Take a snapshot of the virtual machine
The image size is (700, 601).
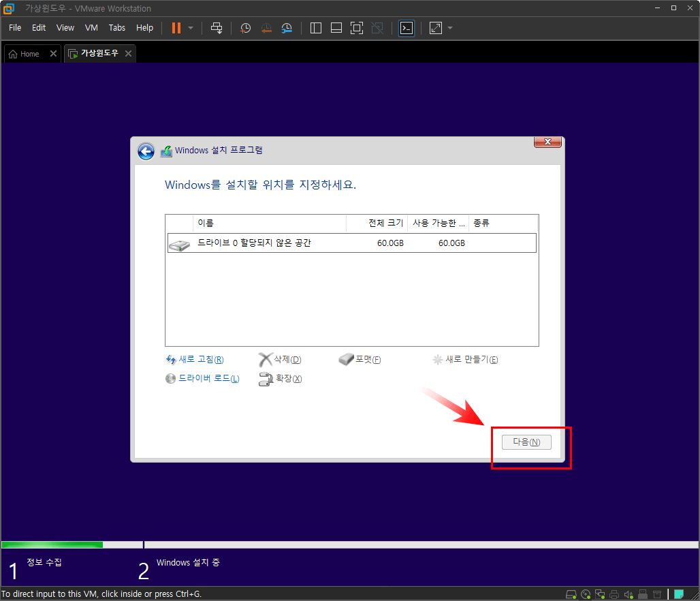pos(246,28)
